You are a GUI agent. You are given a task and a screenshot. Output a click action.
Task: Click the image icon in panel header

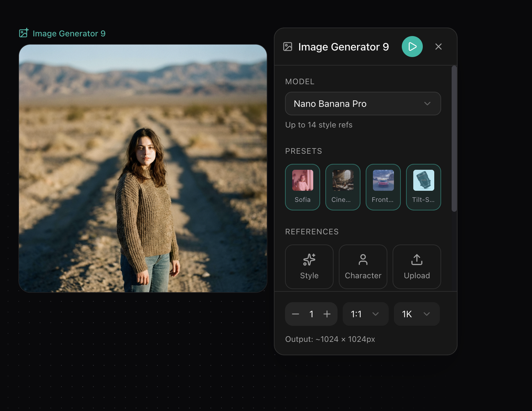[x=288, y=47]
